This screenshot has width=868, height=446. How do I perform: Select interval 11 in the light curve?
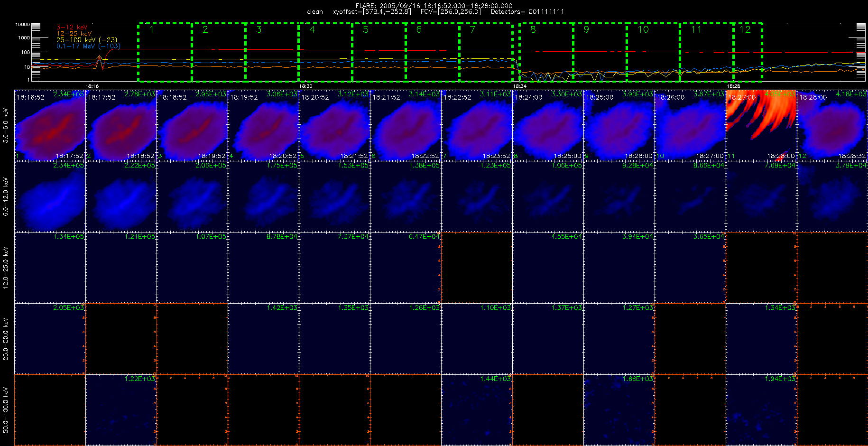click(707, 52)
